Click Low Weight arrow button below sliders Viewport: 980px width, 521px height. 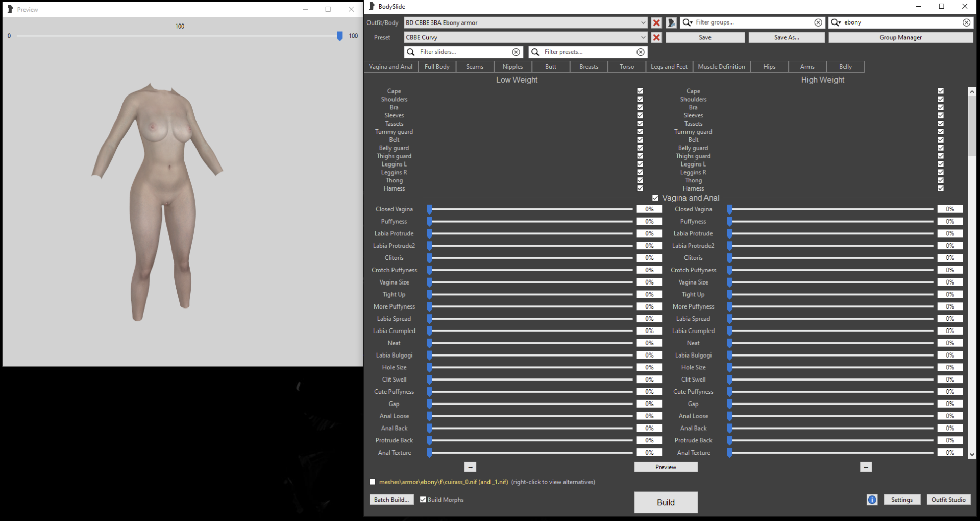point(470,467)
